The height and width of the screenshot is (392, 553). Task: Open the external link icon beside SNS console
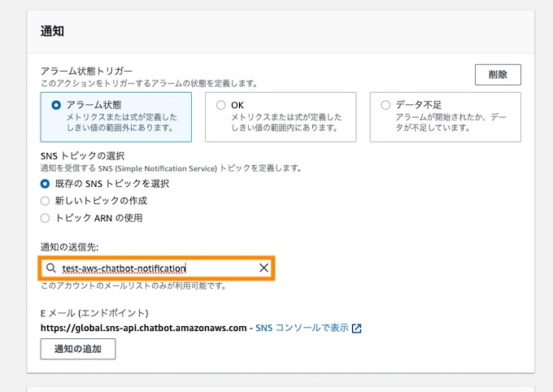(356, 329)
